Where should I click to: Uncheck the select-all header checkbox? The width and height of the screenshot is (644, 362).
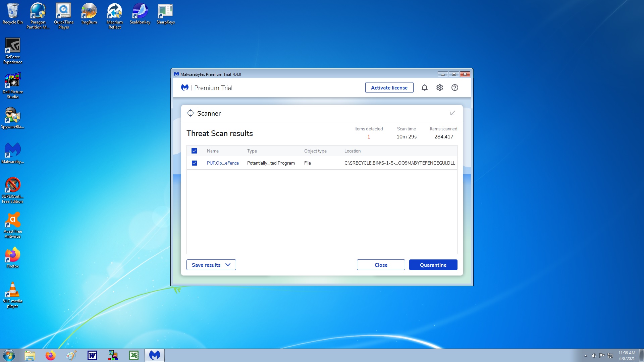pos(194,151)
